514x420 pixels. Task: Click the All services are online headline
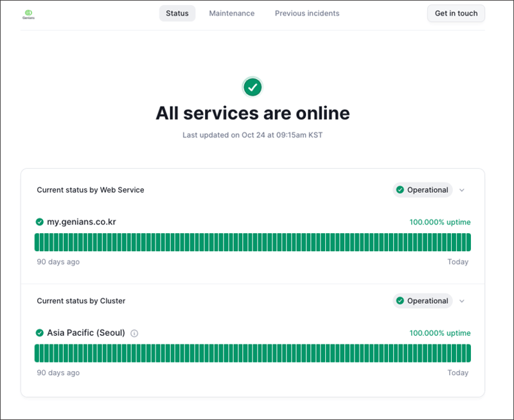point(253,114)
